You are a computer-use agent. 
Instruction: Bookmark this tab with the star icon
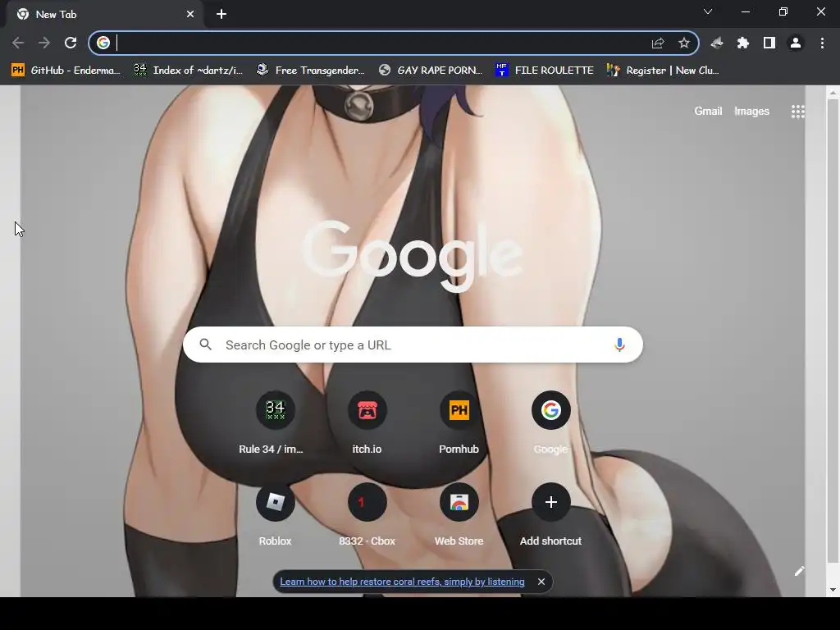point(683,43)
